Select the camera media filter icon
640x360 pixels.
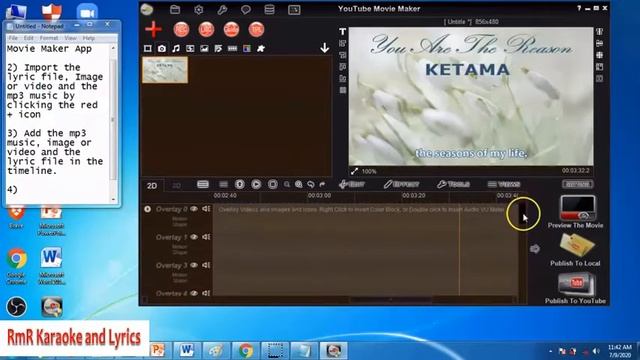tap(162, 49)
